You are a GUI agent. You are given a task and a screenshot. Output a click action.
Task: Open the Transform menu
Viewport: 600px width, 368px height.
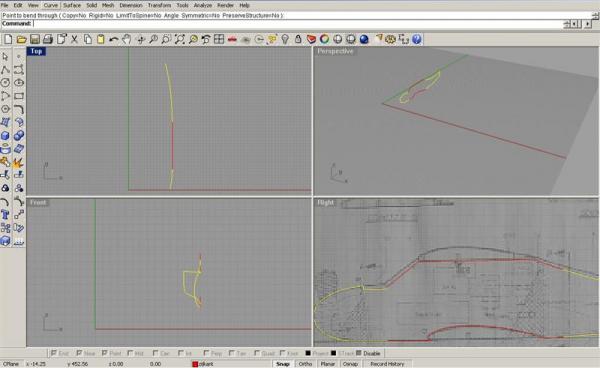[x=159, y=5]
